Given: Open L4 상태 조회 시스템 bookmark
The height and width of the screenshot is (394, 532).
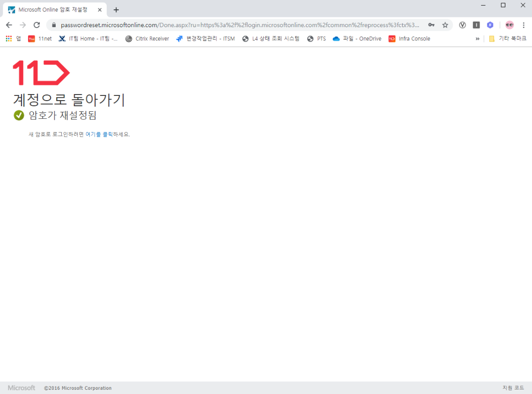Looking at the screenshot, I should point(271,39).
